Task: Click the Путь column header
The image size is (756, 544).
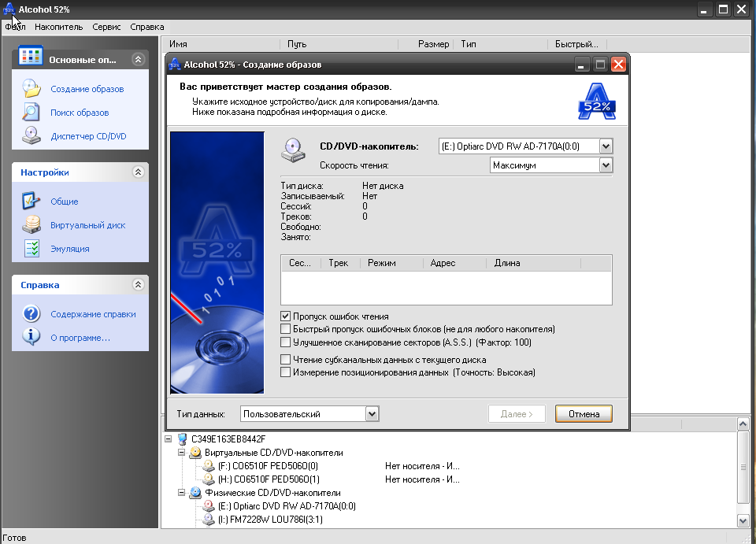Action: point(339,44)
